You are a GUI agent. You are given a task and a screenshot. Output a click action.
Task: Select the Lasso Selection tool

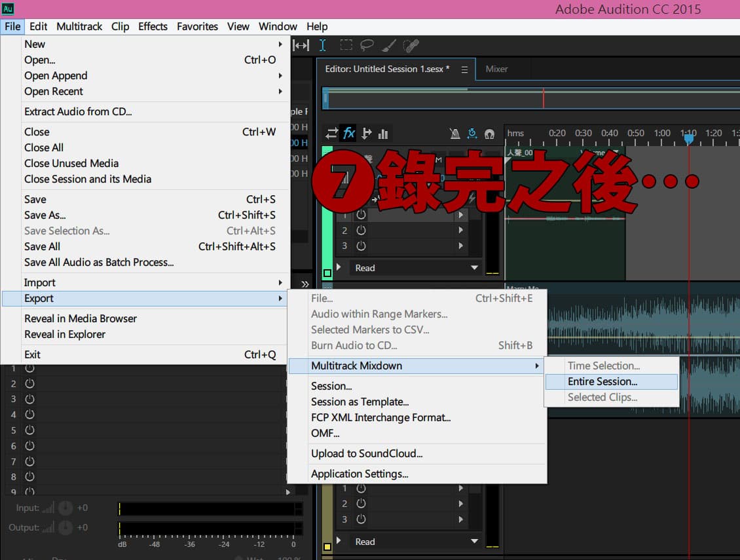point(367,45)
